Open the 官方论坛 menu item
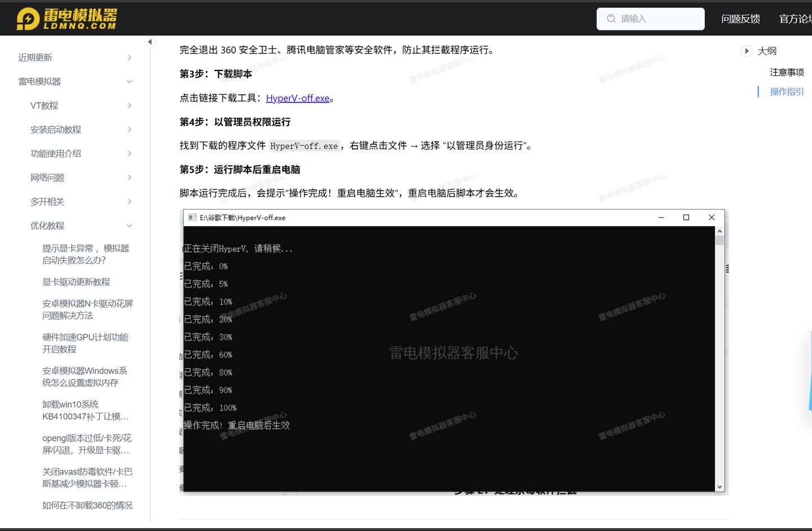812x531 pixels. [x=796, y=19]
